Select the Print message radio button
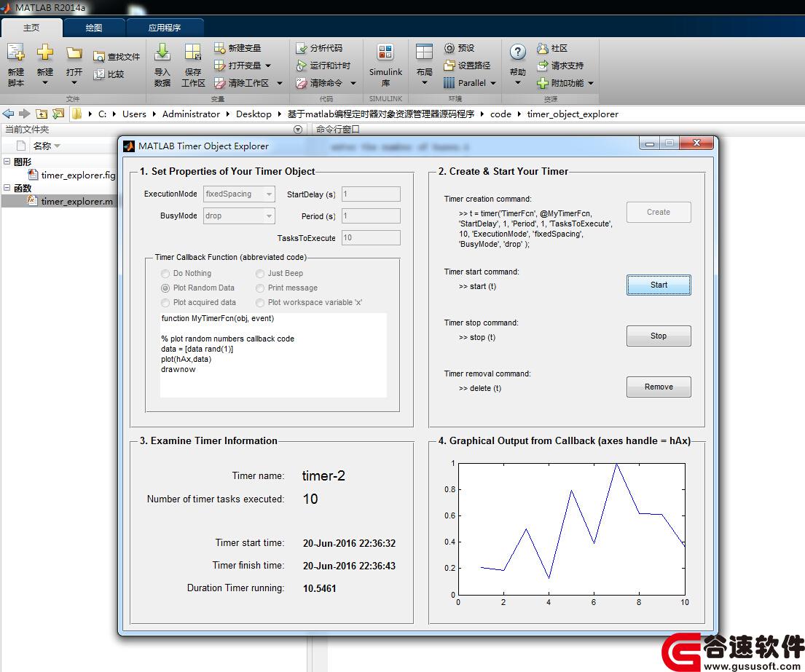This screenshot has width=805, height=672. click(x=260, y=288)
